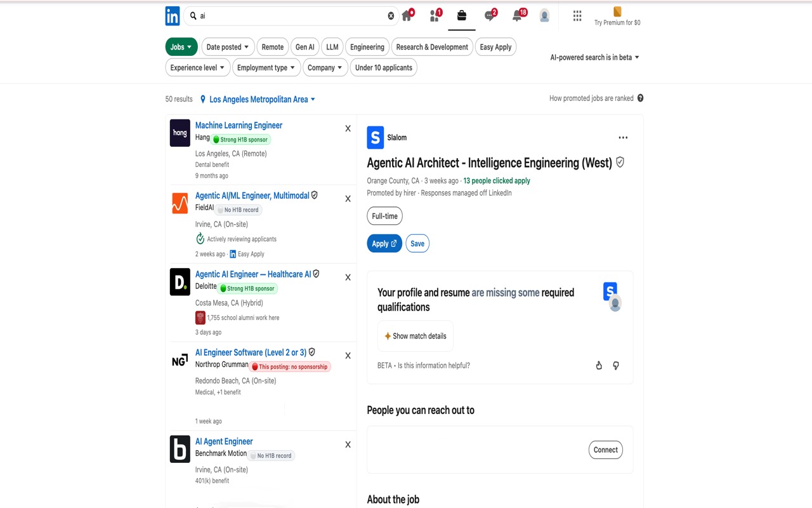
Task: Open the Employment type dropdown
Action: pos(266,67)
